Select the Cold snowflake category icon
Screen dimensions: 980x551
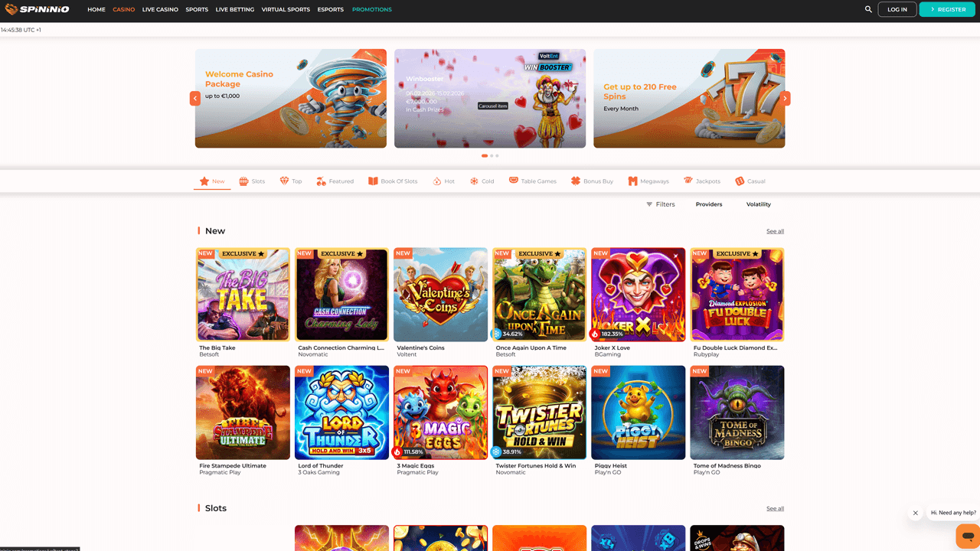[x=474, y=181]
